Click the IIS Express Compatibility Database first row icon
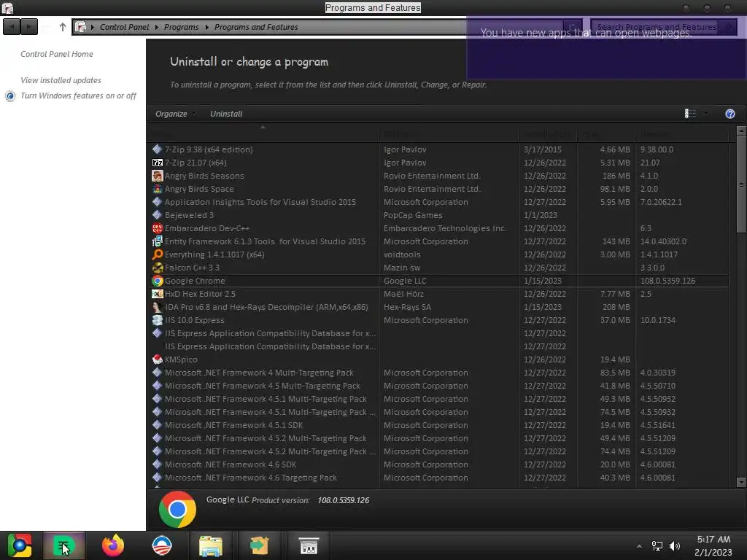 (158, 333)
